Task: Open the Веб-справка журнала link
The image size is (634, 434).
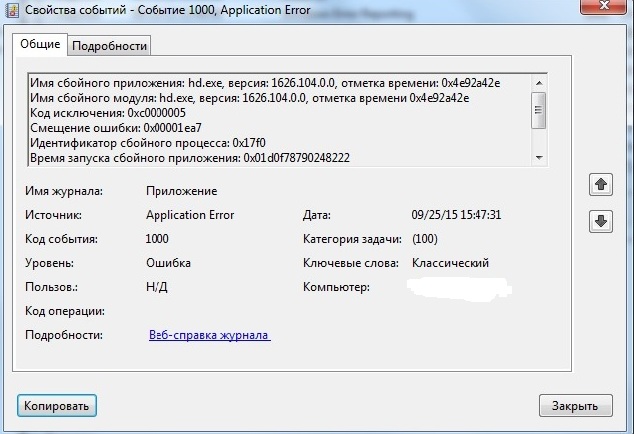Action: (210, 335)
